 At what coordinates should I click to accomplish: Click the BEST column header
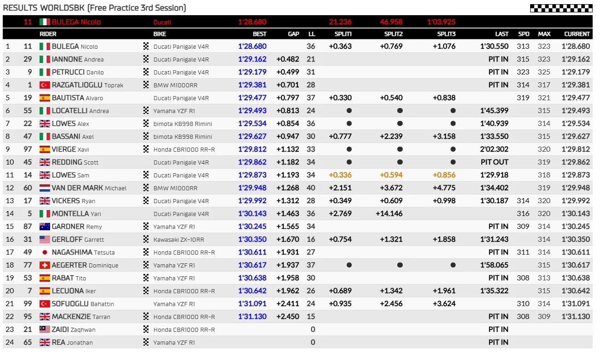point(259,34)
